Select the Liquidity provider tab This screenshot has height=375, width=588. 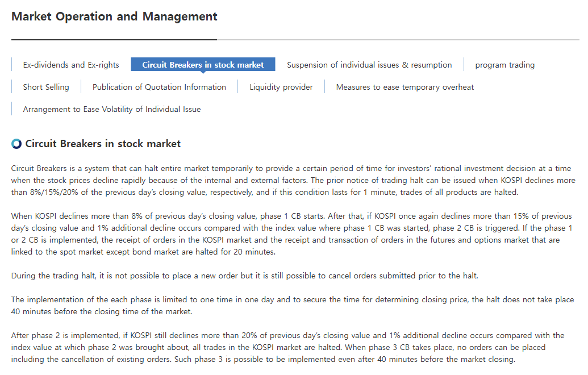[281, 87]
